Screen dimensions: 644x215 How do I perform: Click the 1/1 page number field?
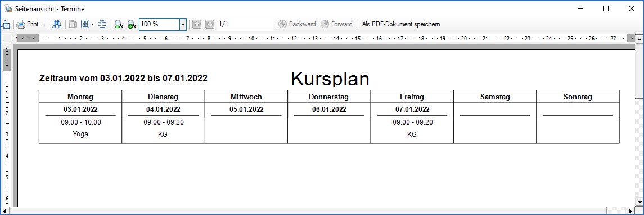point(245,24)
